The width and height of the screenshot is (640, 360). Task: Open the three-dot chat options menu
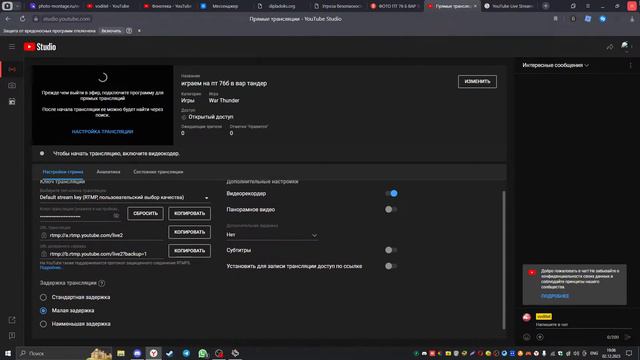(630, 65)
